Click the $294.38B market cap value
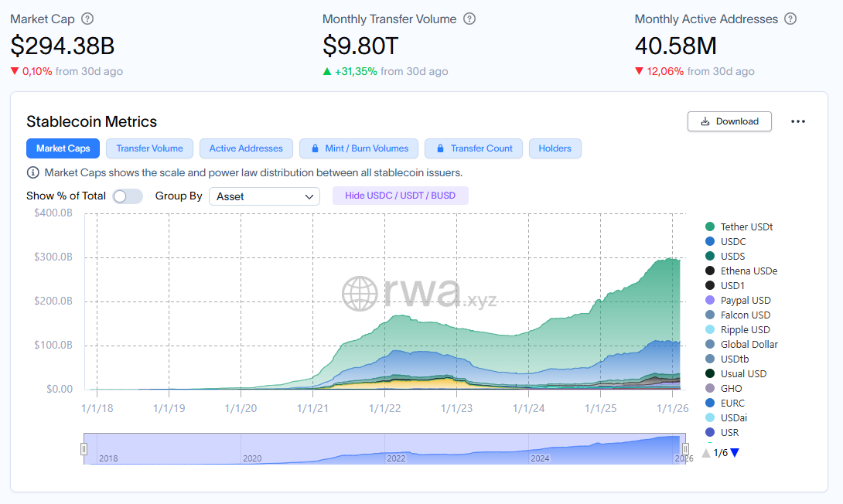 click(x=63, y=46)
